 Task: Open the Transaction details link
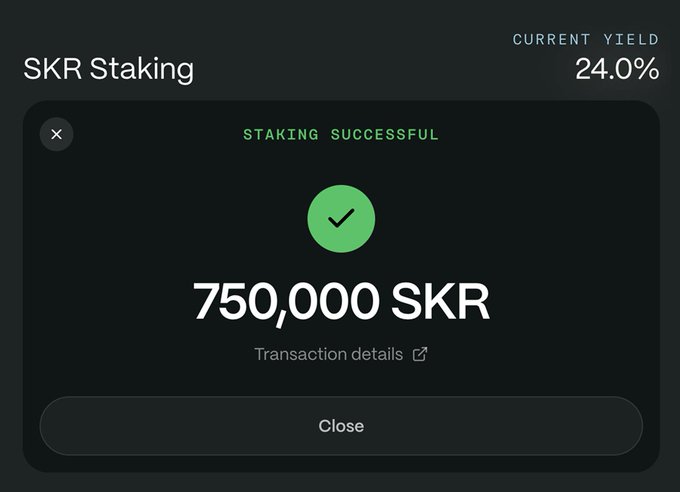point(329,354)
